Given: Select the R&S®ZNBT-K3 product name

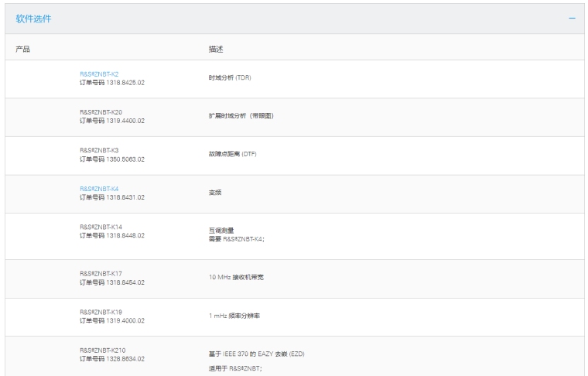Looking at the screenshot, I should [x=99, y=150].
